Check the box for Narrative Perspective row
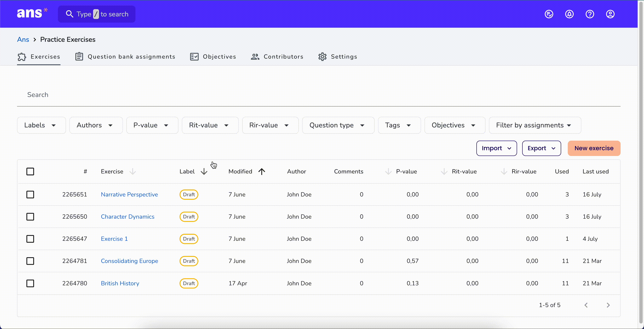The image size is (644, 329). [30, 194]
